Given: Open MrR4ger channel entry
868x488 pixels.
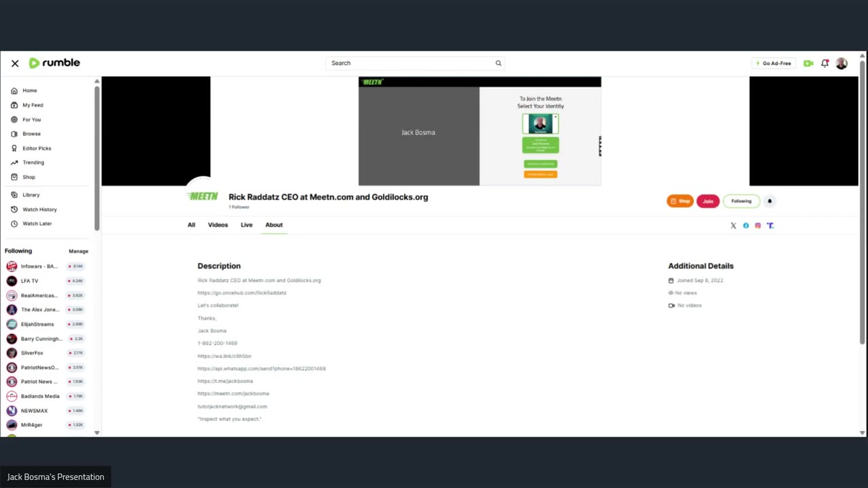Looking at the screenshot, I should 44,425.
